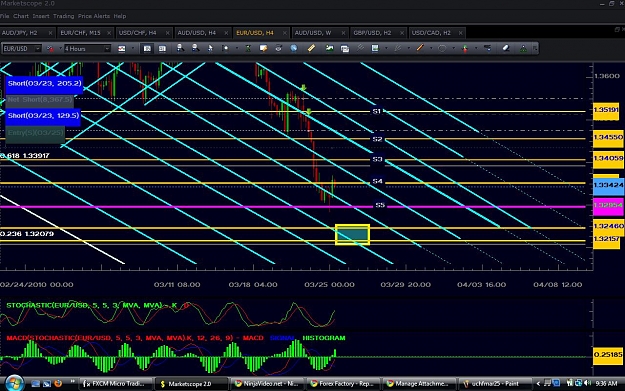Expand arrow beside red-green arrow icon
625x391 pixels.
pyautogui.click(x=476, y=48)
